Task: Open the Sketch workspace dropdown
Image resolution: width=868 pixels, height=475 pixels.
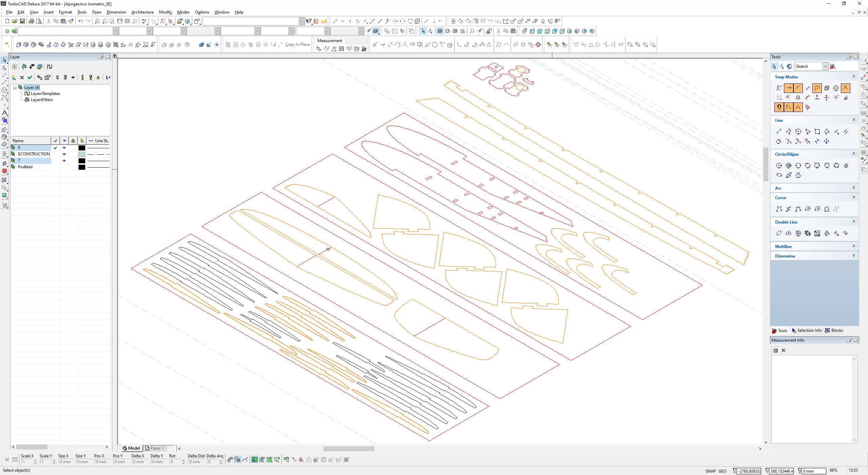Action: 826,66
